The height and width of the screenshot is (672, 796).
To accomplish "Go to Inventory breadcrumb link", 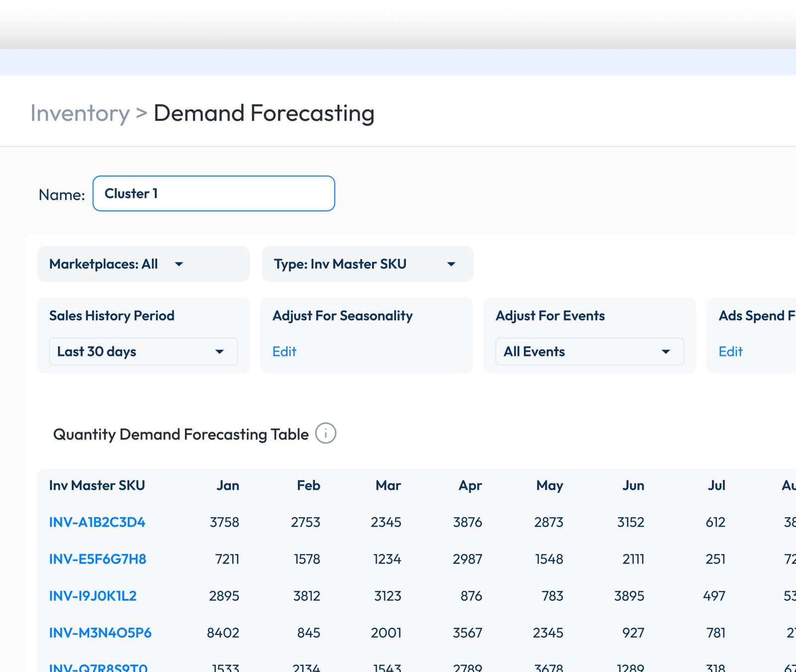I will pos(80,113).
